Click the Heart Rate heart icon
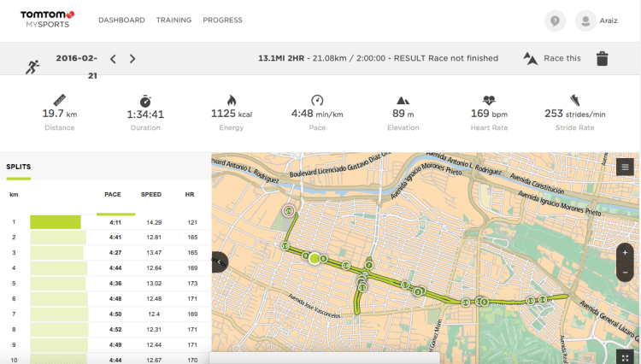The width and height of the screenshot is (641, 364). point(489,100)
